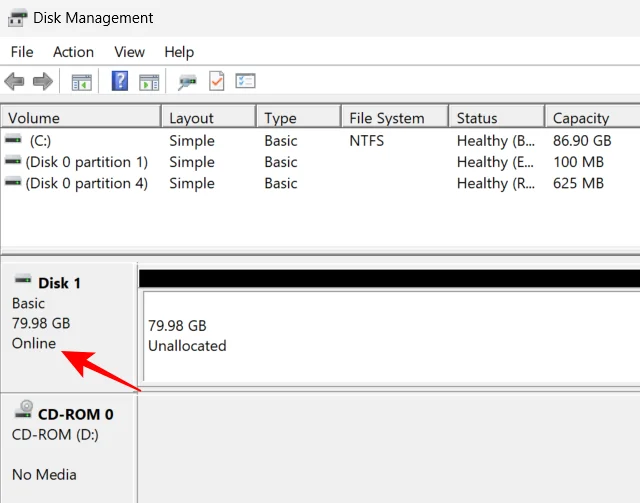Viewport: 640px width, 503px height.
Task: Click the 100 MB capacity cell
Action: coord(578,162)
